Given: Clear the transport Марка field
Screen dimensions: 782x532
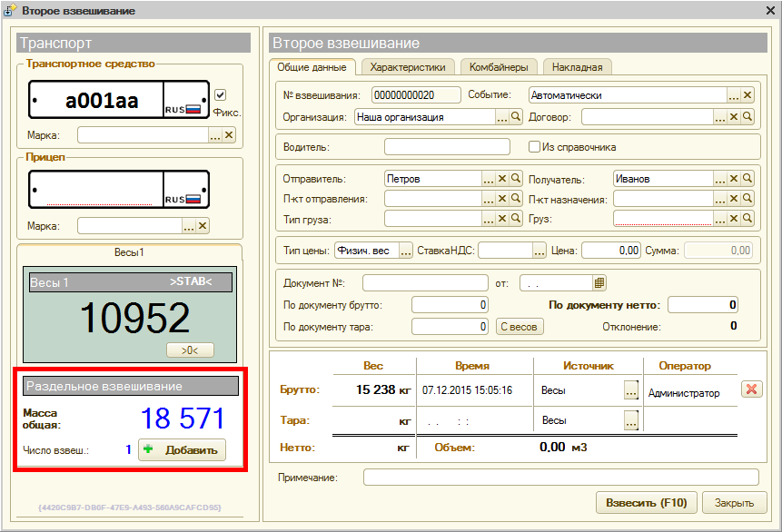Looking at the screenshot, I should 229,135.
